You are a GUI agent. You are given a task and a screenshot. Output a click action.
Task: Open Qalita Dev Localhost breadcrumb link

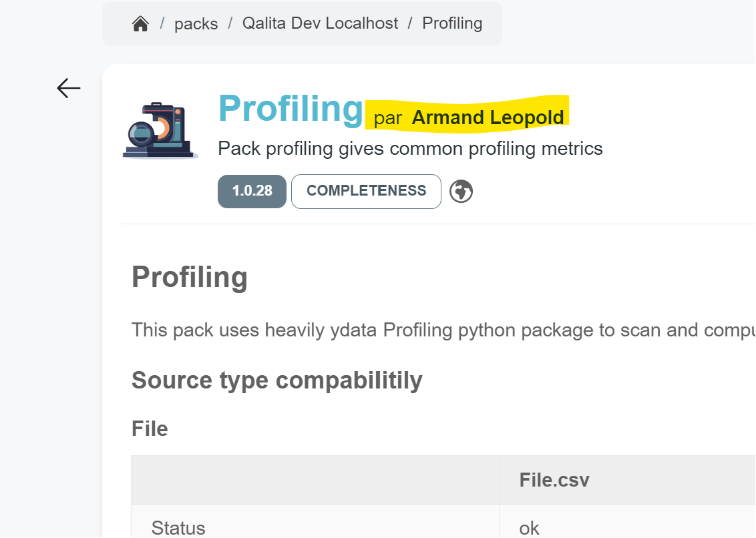point(320,23)
